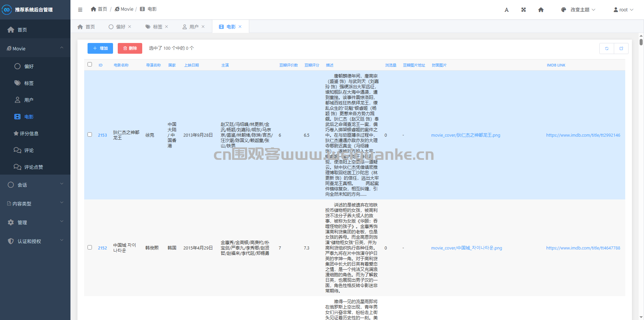
Task: Expand the 管理 sidebar section
Action: pos(35,222)
